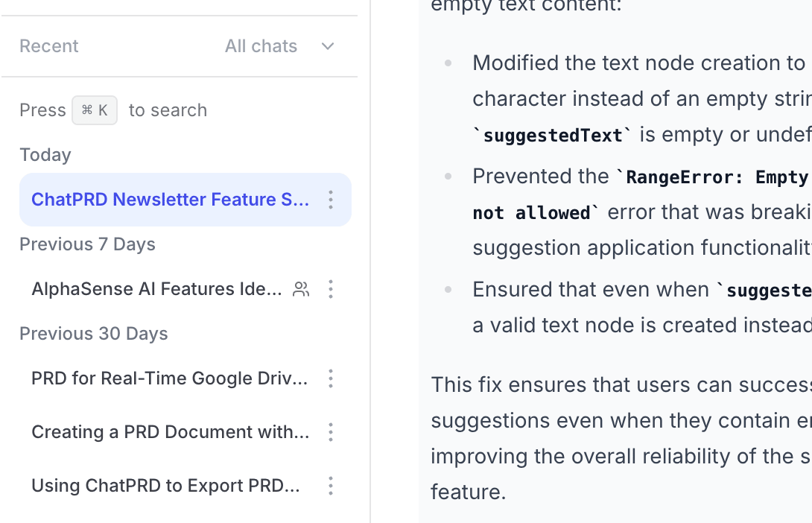812x523 pixels.
Task: Click the ⌘ K shortcut badge
Action: tap(95, 110)
